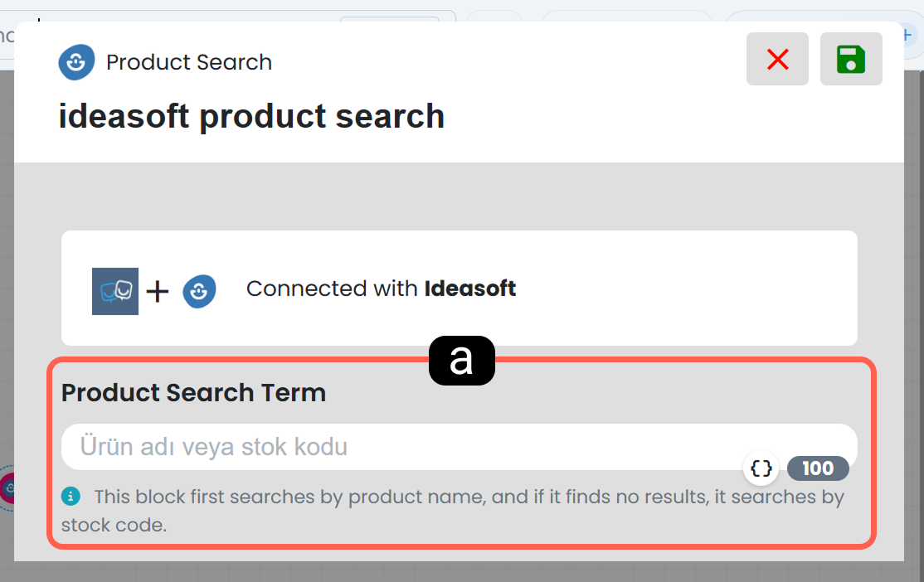Click the blue info icon beside the hint

71,496
